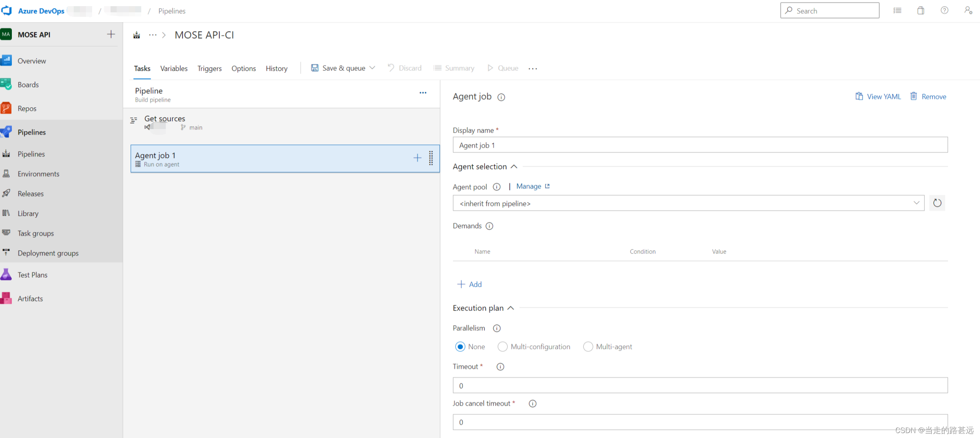The width and height of the screenshot is (980, 438).
Task: Switch to the Variables tab
Action: click(174, 68)
